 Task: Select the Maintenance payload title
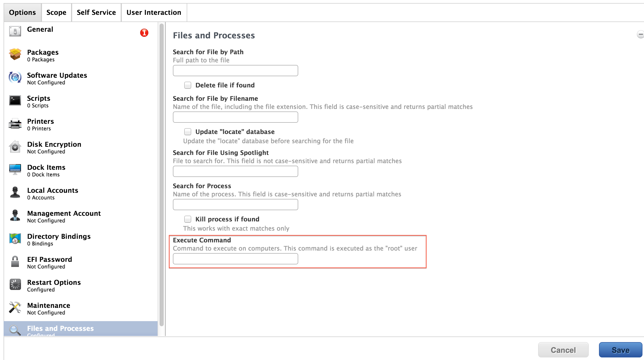49,306
